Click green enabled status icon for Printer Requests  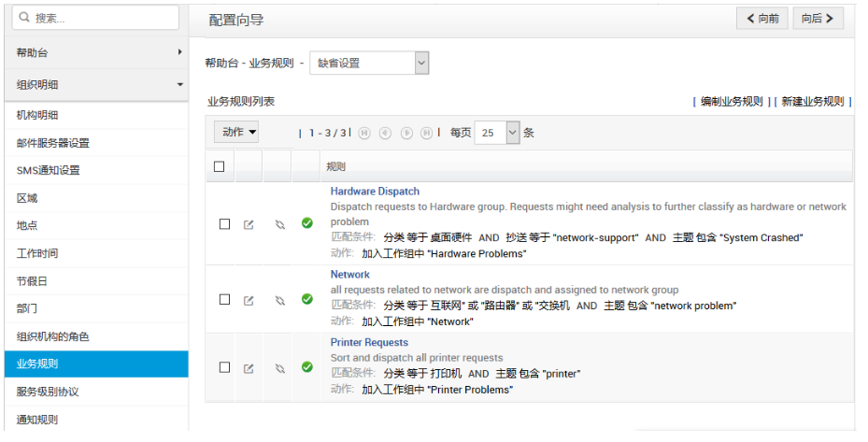(307, 367)
